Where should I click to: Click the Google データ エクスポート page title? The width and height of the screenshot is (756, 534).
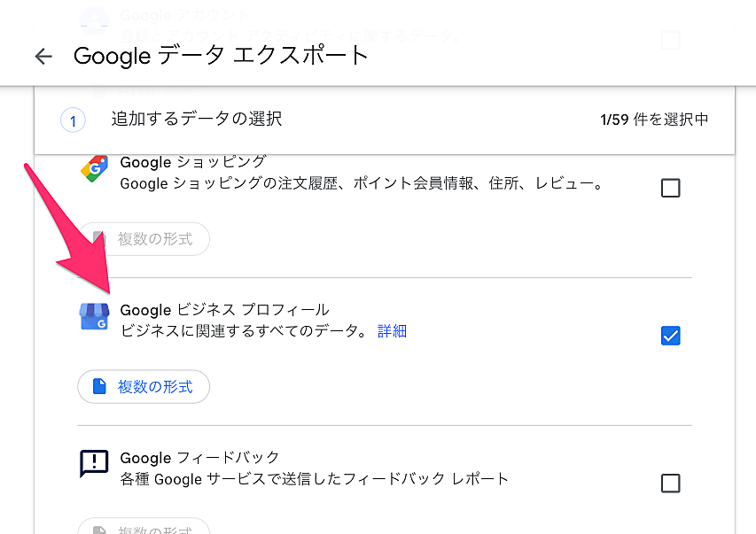pos(221,56)
